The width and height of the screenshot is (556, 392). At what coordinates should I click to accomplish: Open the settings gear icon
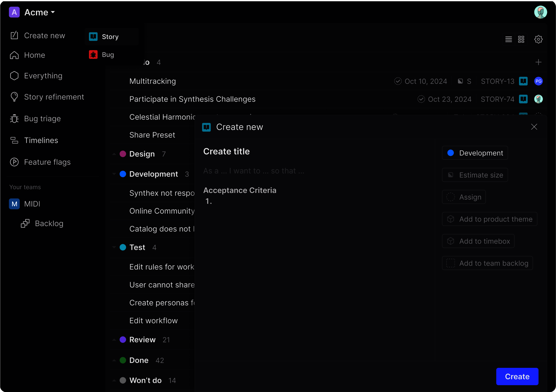point(538,39)
